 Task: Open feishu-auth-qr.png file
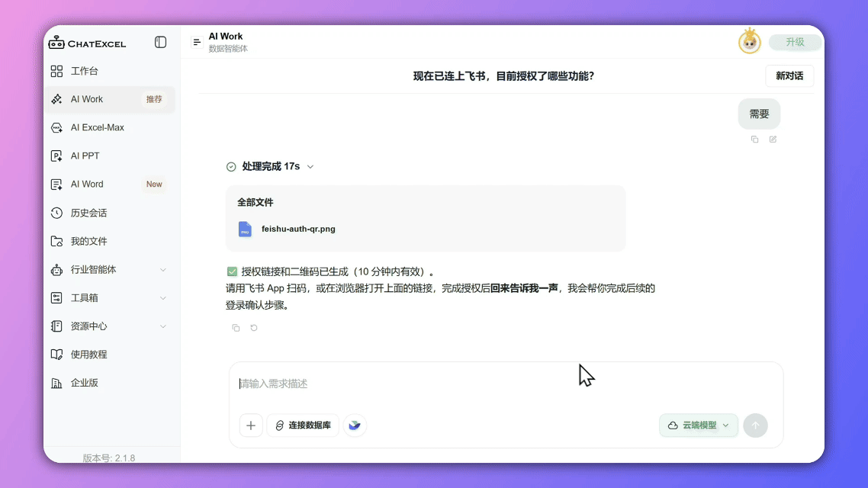coord(298,229)
